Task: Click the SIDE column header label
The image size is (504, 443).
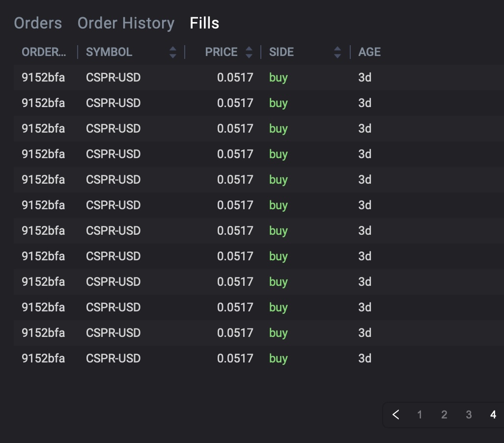Action: point(281,52)
